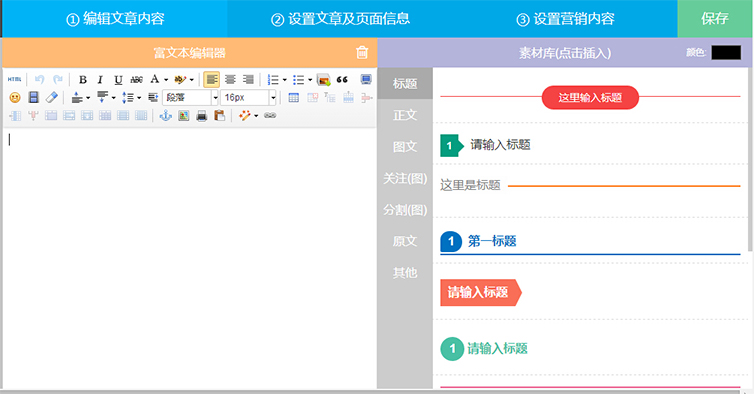754x394 pixels.
Task: Toggle strikethrough formatting
Action: pyautogui.click(x=137, y=79)
